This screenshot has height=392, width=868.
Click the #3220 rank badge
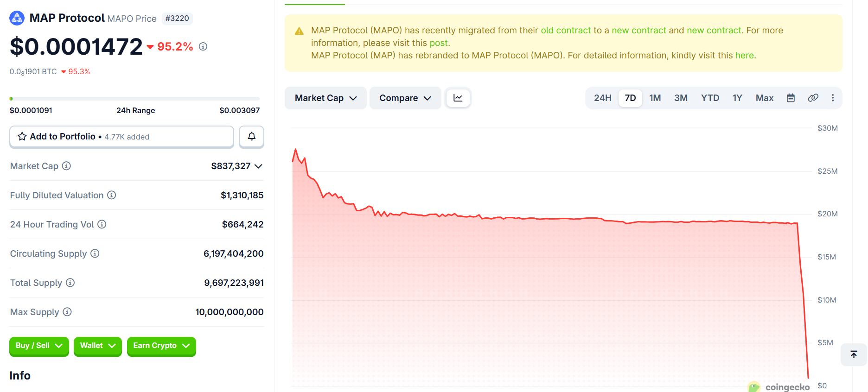(x=178, y=19)
